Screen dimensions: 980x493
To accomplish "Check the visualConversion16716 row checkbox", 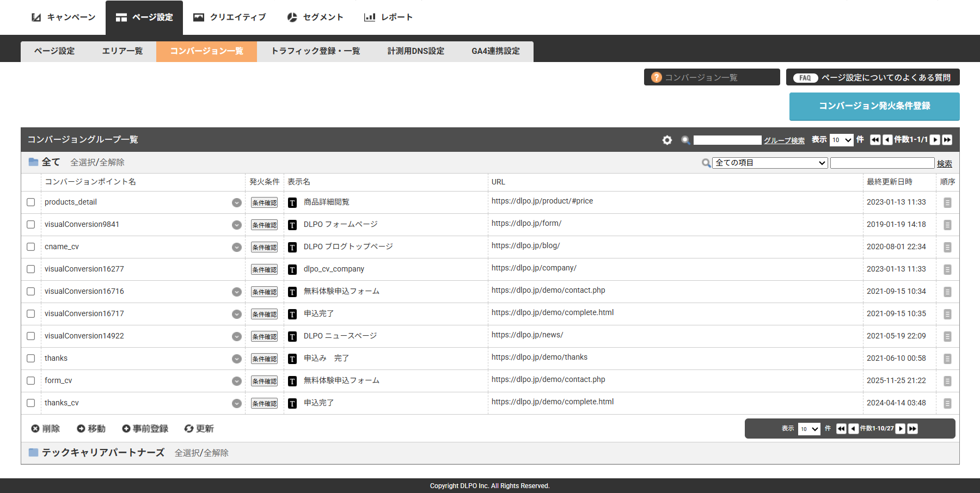I will pos(31,291).
